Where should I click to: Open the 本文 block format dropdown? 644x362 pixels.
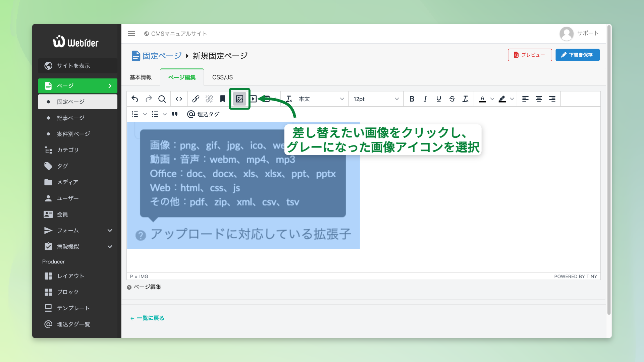[321, 99]
